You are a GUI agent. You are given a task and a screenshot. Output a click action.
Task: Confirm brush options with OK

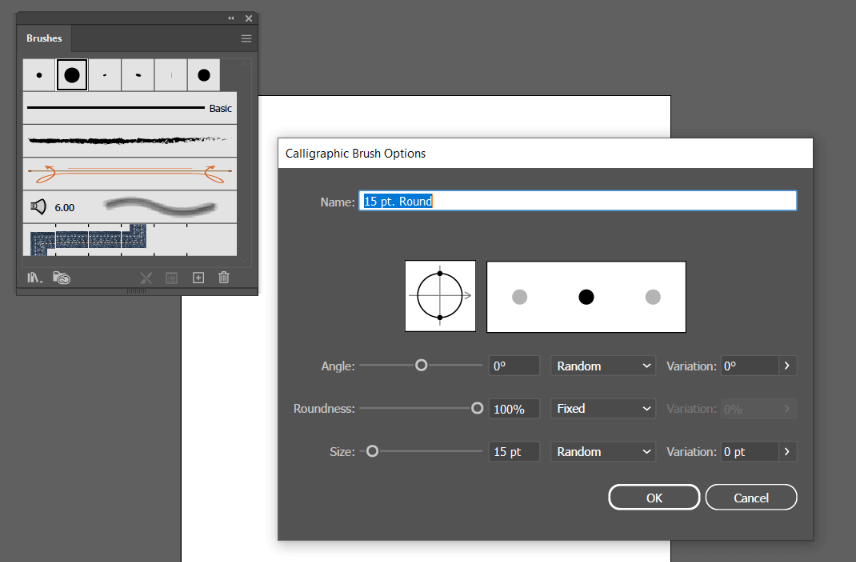pos(654,498)
